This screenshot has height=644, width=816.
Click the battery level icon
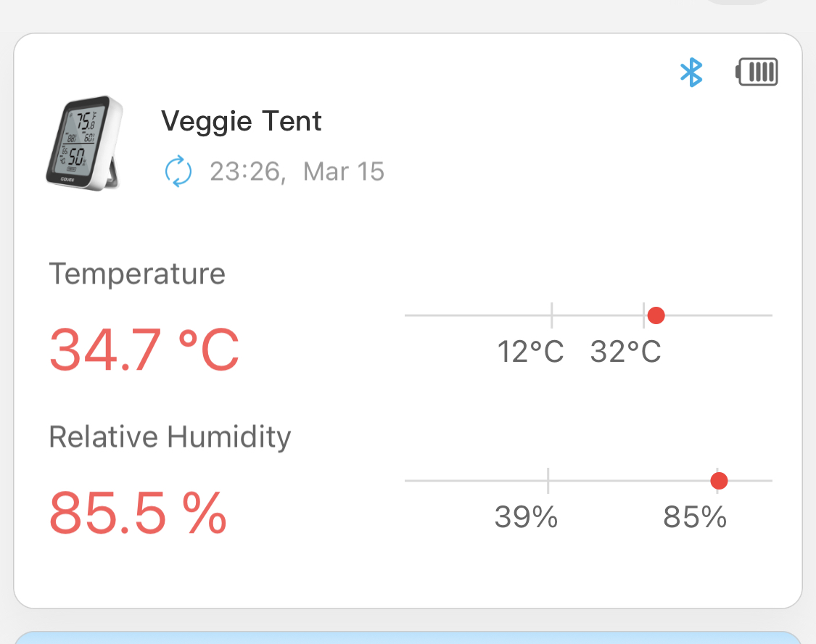[x=757, y=73]
